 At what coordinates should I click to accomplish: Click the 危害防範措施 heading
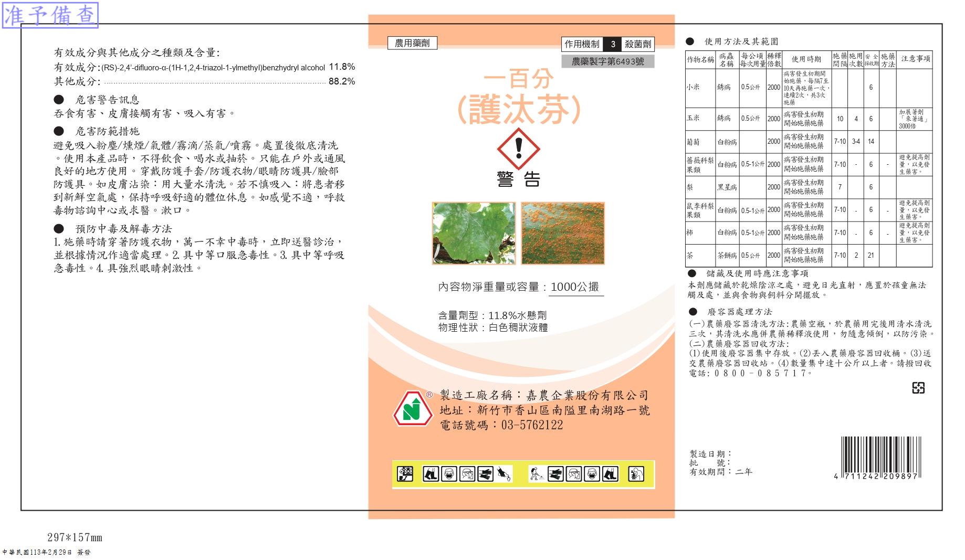coord(108,131)
